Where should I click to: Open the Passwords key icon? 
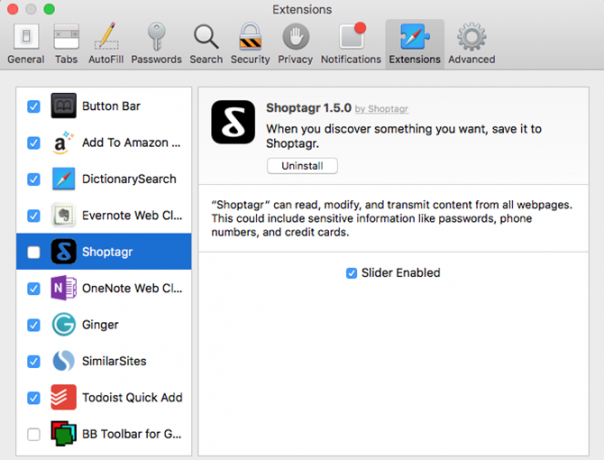(156, 37)
